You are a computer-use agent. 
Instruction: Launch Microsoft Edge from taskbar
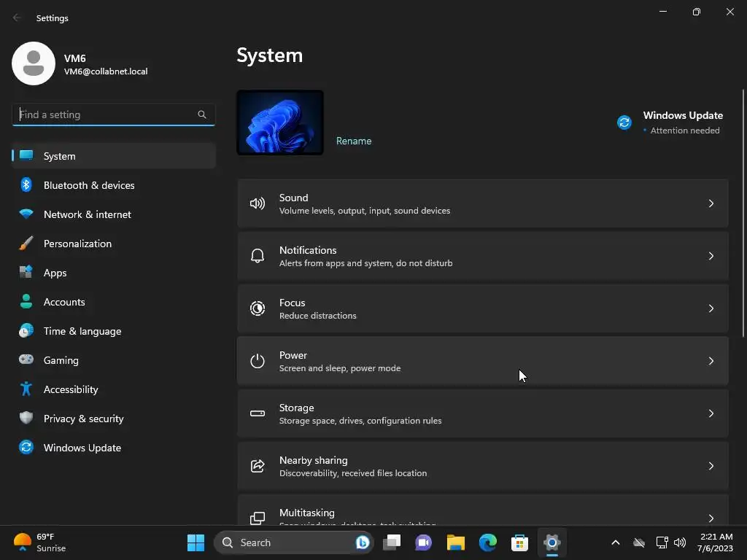[x=488, y=542]
